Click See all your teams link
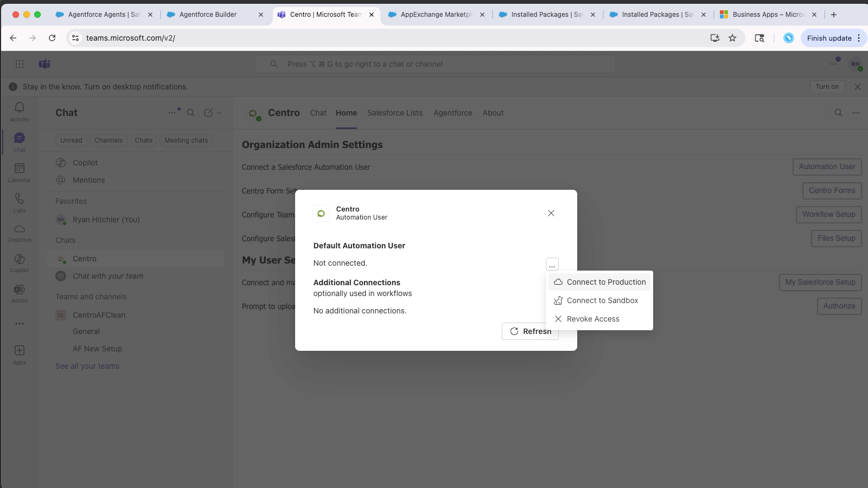This screenshot has height=488, width=868. pos(87,366)
